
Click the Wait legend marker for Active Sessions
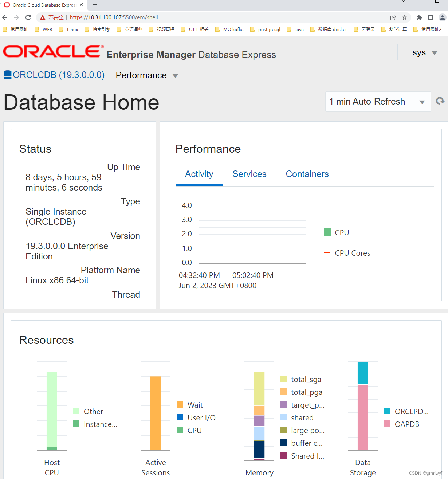180,404
